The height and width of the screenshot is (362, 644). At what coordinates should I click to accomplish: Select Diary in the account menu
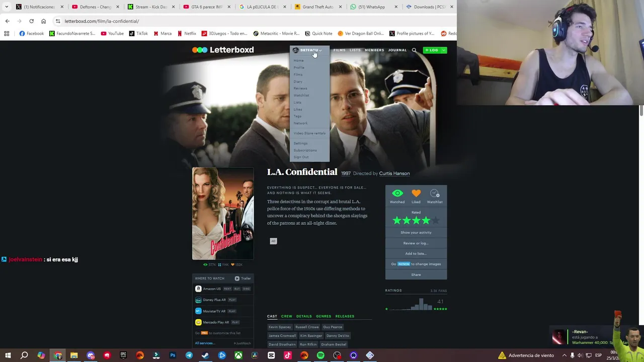[298, 81]
